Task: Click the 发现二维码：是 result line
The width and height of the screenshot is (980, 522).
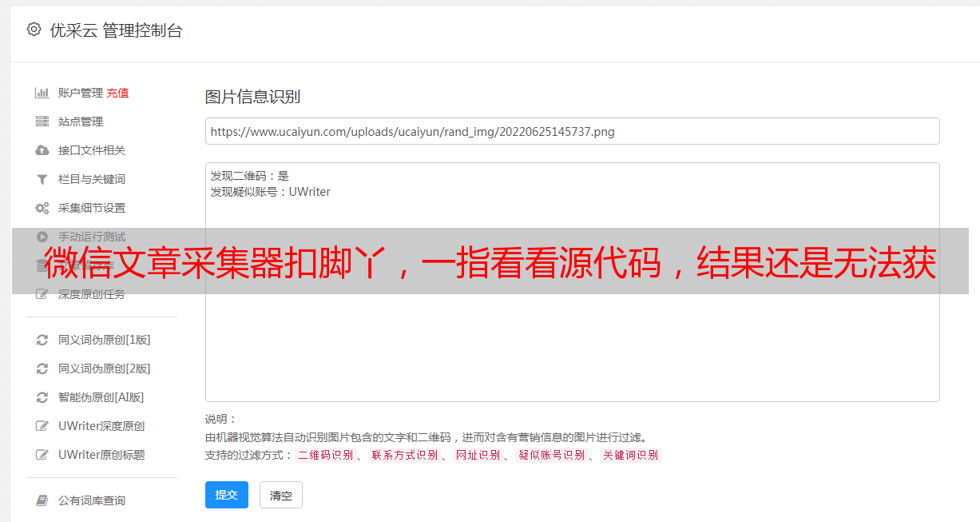Action: tap(250, 176)
